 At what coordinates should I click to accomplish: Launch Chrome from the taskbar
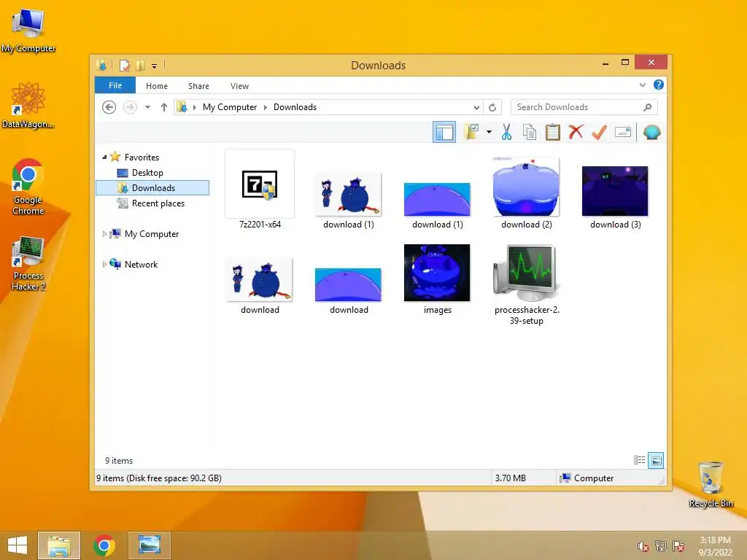point(104,545)
